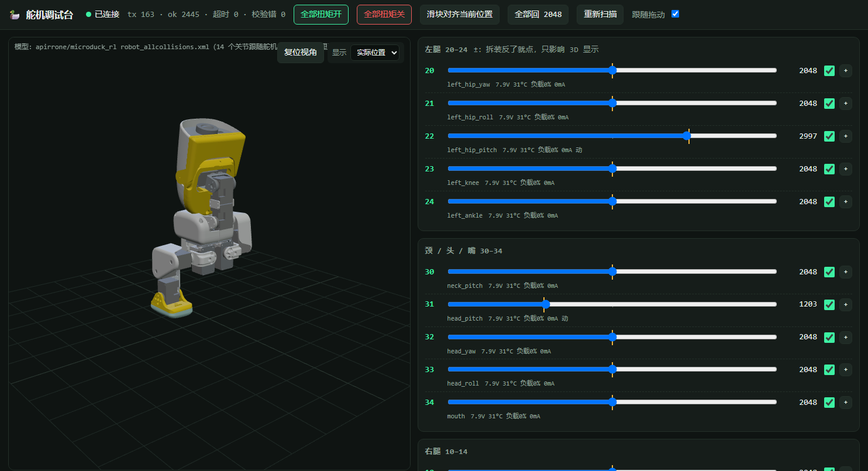The height and width of the screenshot is (471, 868).
Task: Disable the mouth servo 34 checkbox
Action: click(x=829, y=403)
